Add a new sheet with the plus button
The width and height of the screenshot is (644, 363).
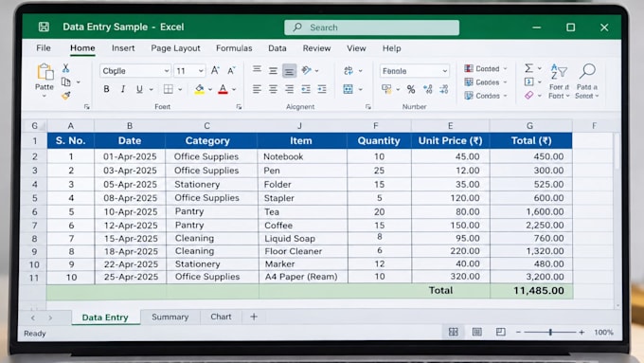click(254, 317)
